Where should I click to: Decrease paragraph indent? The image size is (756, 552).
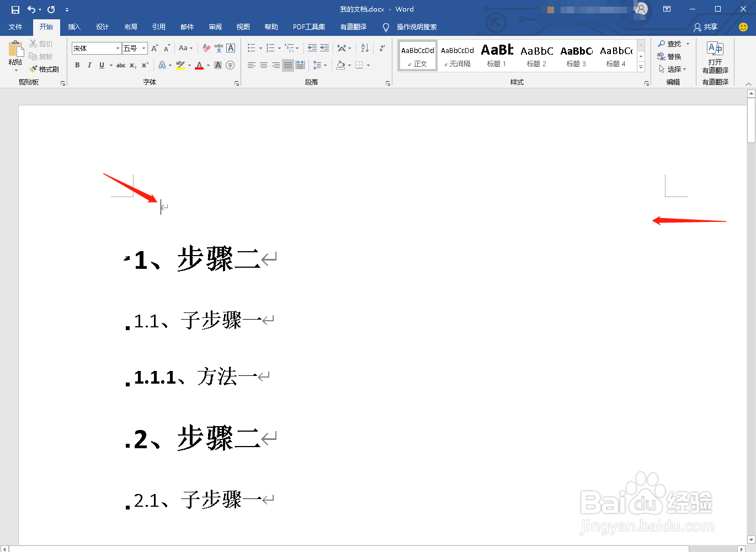click(312, 48)
